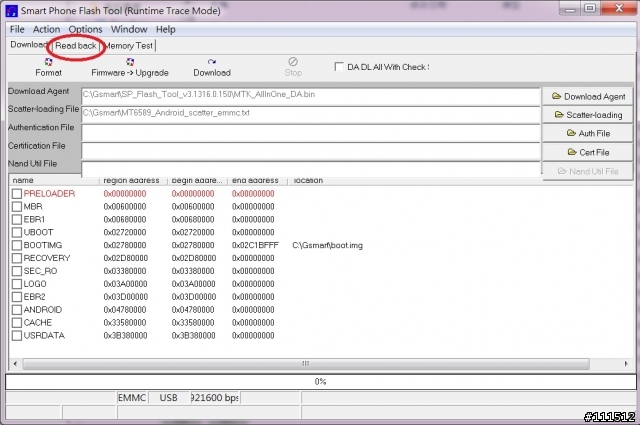
Task: Maximize the Flash Tool window
Action: pos(590,8)
